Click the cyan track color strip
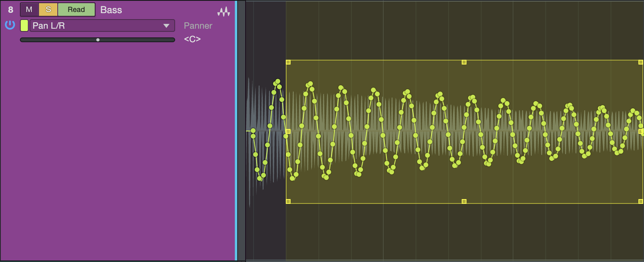 tap(236, 131)
